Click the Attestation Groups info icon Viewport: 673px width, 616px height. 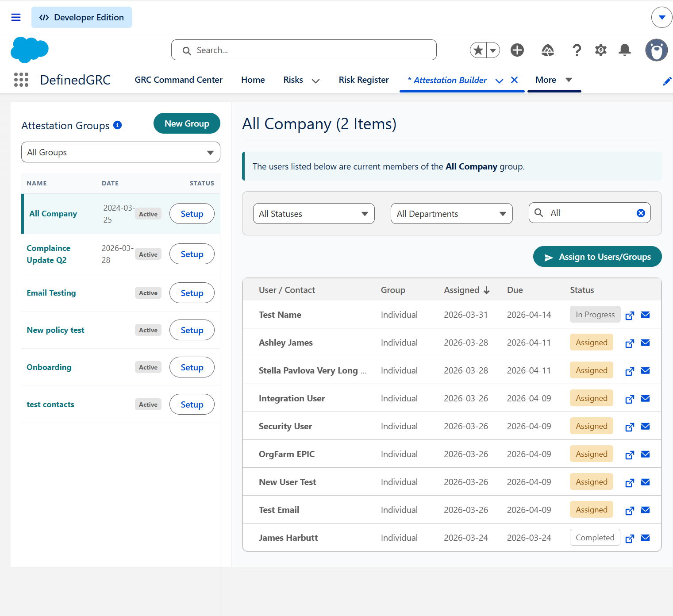click(118, 125)
